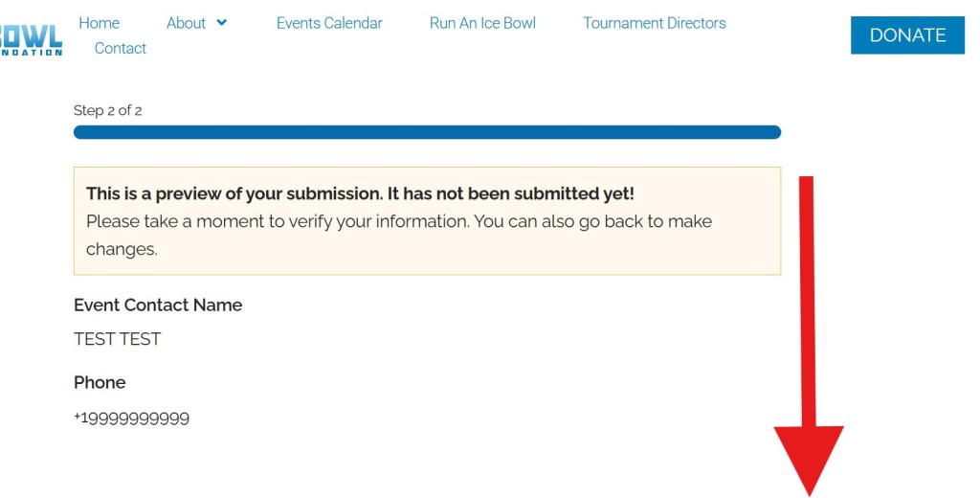The height and width of the screenshot is (498, 980).
Task: Click the 'Step 2 of 2' label
Action: click(x=108, y=110)
